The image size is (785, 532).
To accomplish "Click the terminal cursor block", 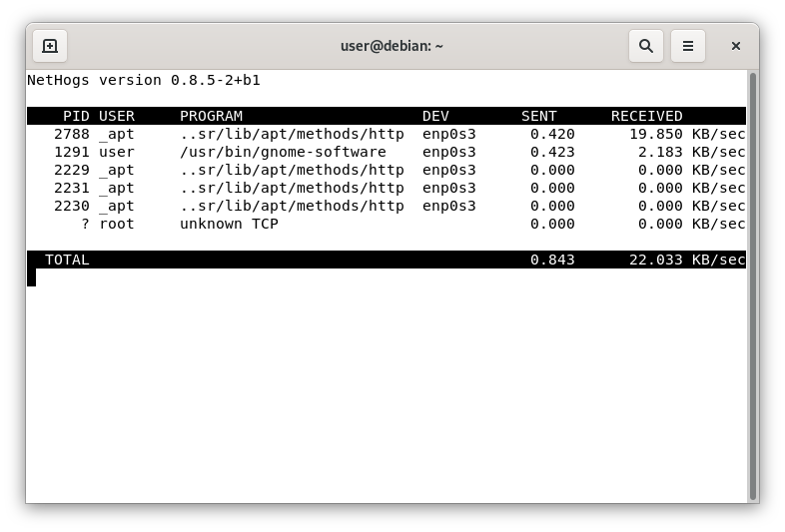I will (32, 277).
